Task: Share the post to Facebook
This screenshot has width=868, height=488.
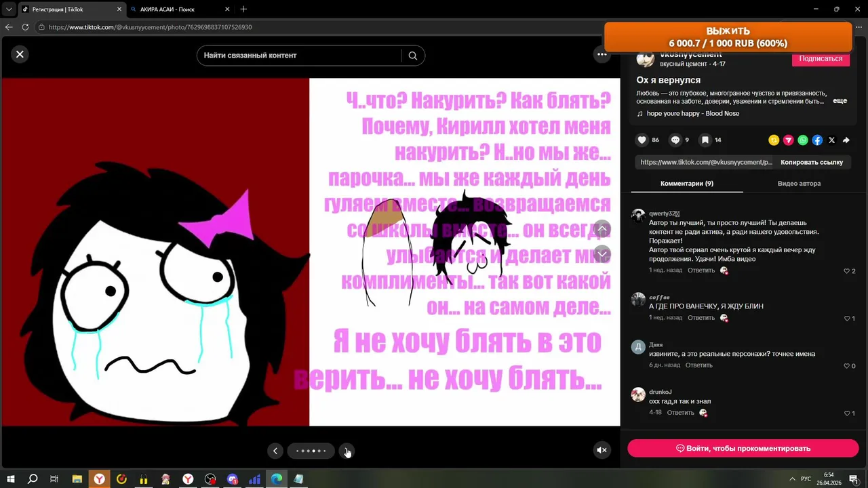Action: (x=817, y=140)
